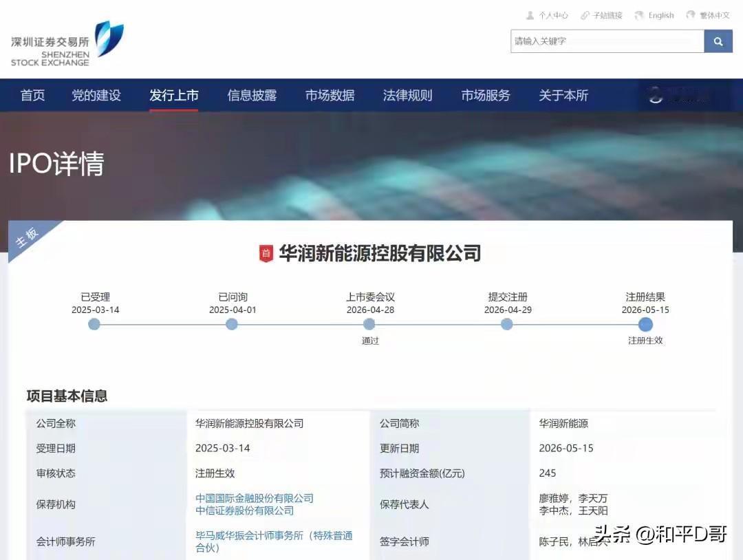Click the 公司简称 value 华润新能源
Screen dimensions: 743x560
point(563,424)
